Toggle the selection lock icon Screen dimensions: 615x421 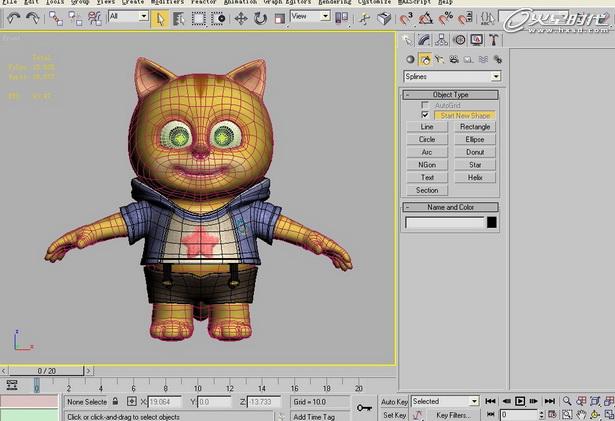tap(115, 401)
